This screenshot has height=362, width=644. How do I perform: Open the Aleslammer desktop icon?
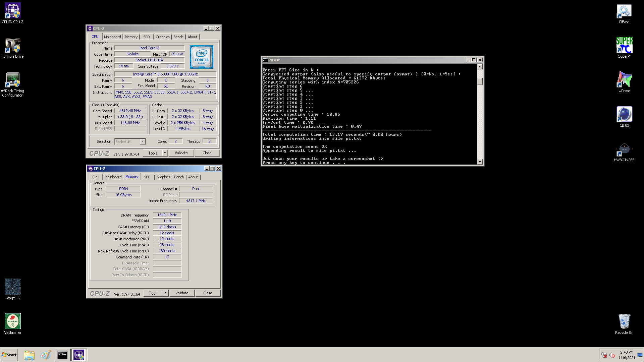[12, 323]
